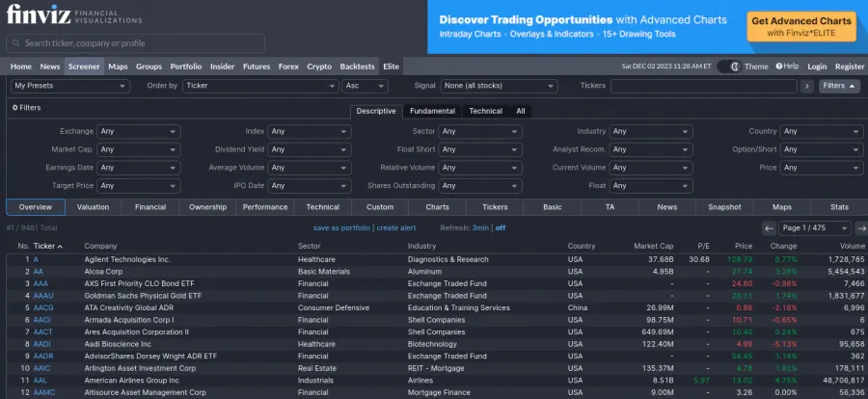Viewport: 868px width, 399px height.
Task: Sort by the Ticker column header
Action: point(47,247)
